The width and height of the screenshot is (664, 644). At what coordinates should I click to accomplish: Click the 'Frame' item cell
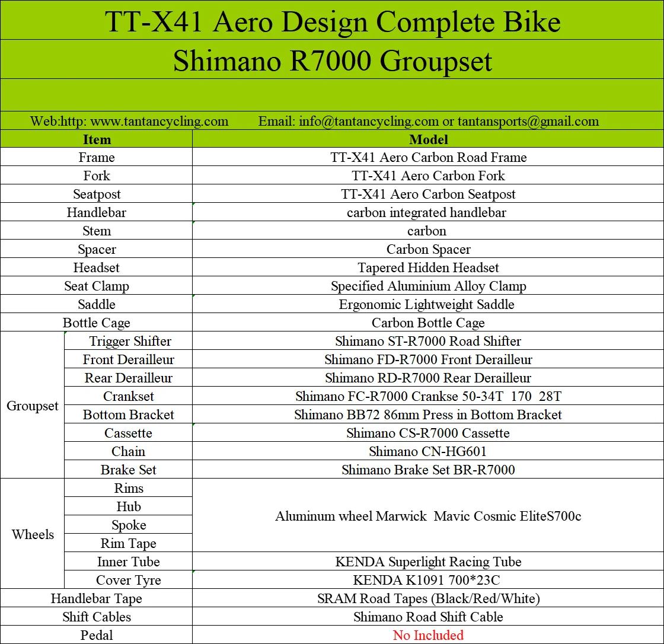pos(96,157)
